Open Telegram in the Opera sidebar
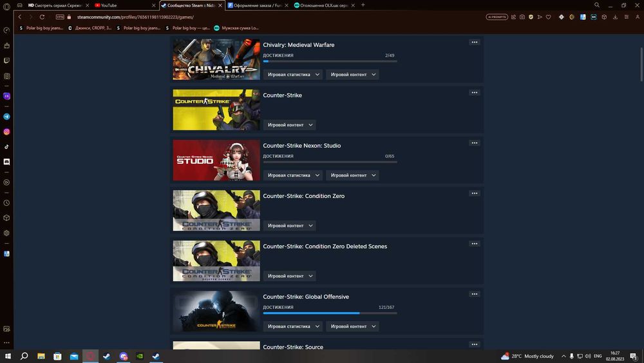Viewport: 644px width, 363px height. click(x=6, y=117)
